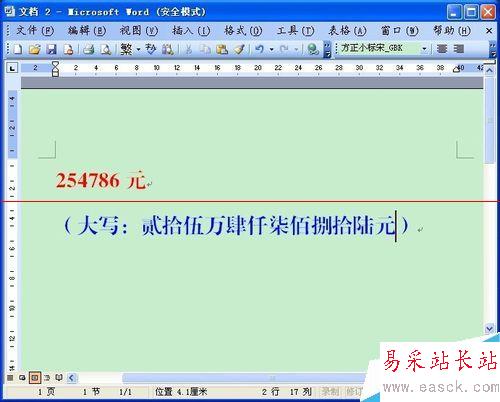The height and width of the screenshot is (402, 500).
Task: Click the 1 页 status bar entry
Action: 46,392
